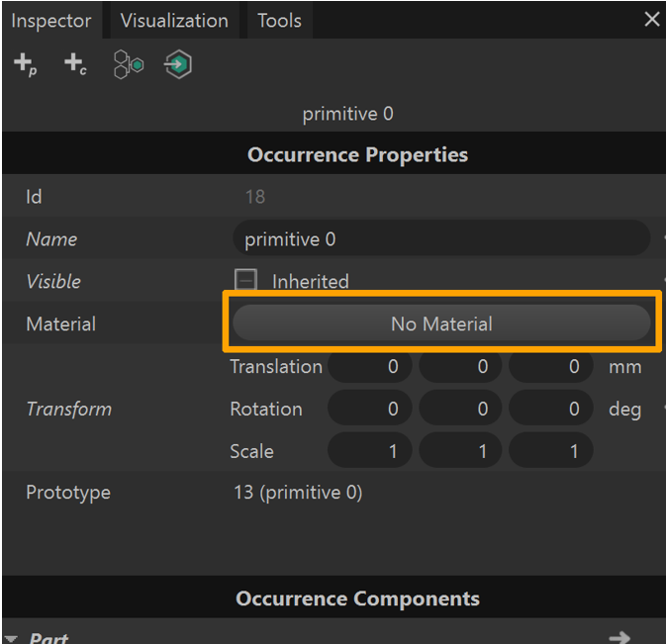
Task: Toggle the Visible Inherited checkbox
Action: pyautogui.click(x=245, y=280)
